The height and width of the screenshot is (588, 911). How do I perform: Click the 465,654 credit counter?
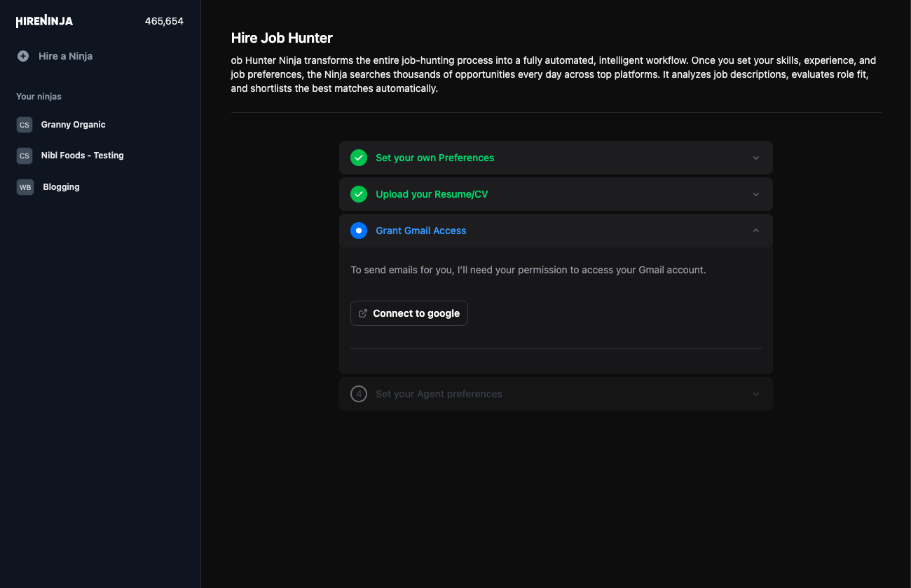164,21
